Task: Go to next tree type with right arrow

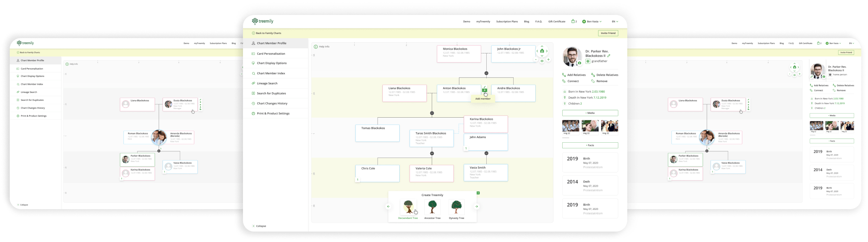Action: point(477,207)
